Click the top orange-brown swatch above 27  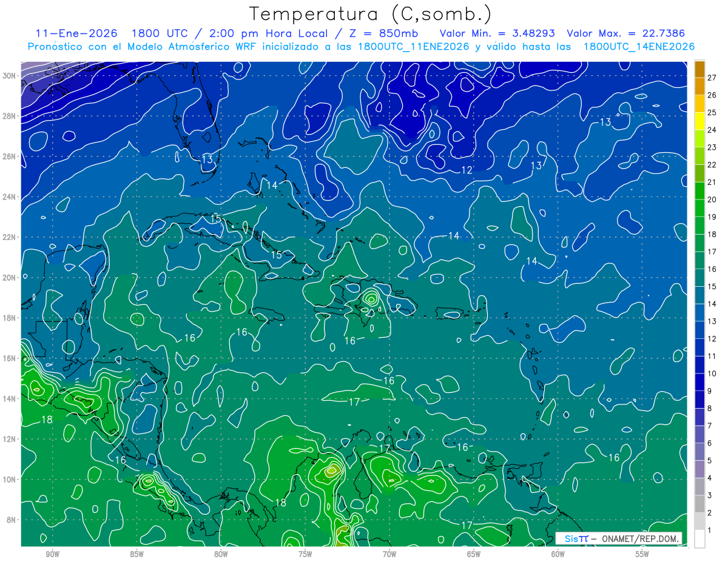[699, 69]
